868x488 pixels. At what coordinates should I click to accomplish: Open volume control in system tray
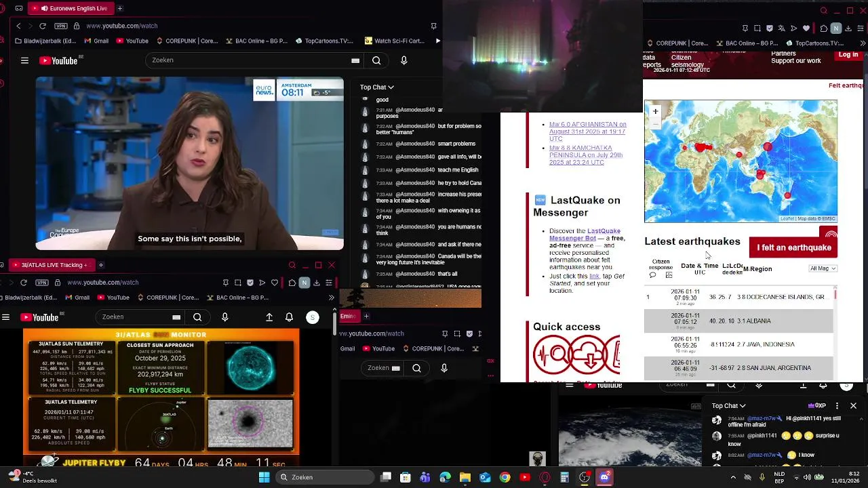(807, 477)
